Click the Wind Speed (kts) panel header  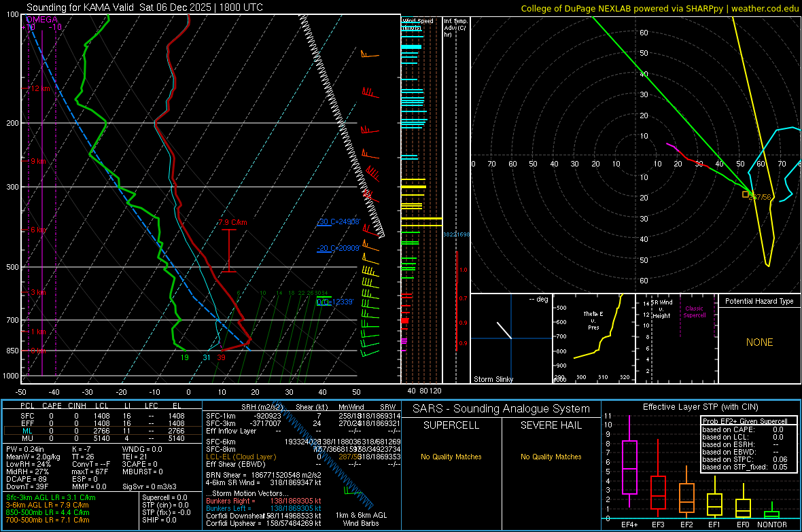coord(417,24)
